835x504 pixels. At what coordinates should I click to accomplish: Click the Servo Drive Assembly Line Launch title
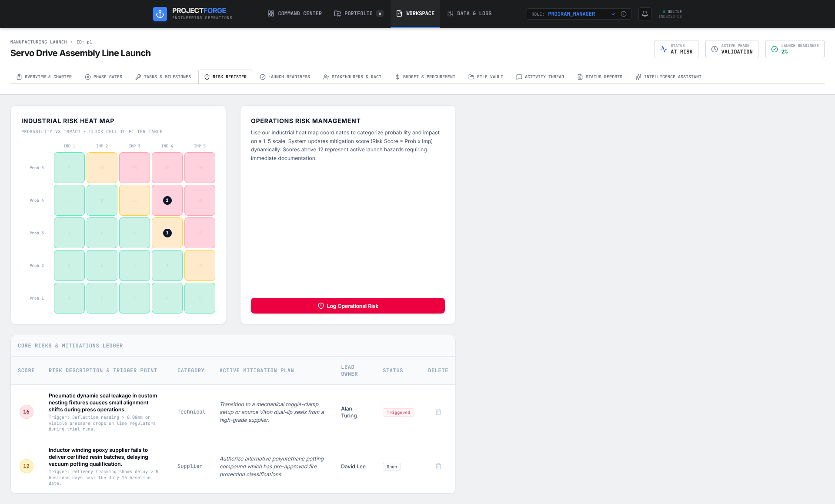tap(80, 53)
